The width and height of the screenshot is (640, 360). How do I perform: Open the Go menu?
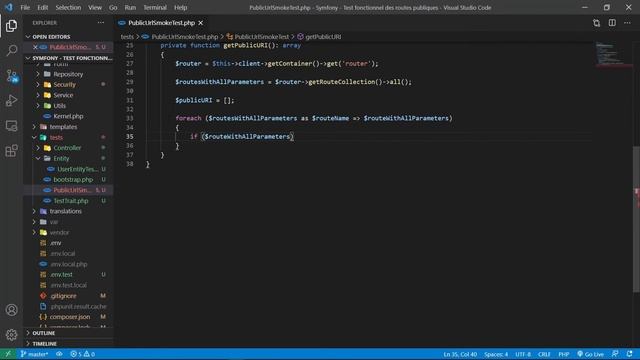pos(113,7)
